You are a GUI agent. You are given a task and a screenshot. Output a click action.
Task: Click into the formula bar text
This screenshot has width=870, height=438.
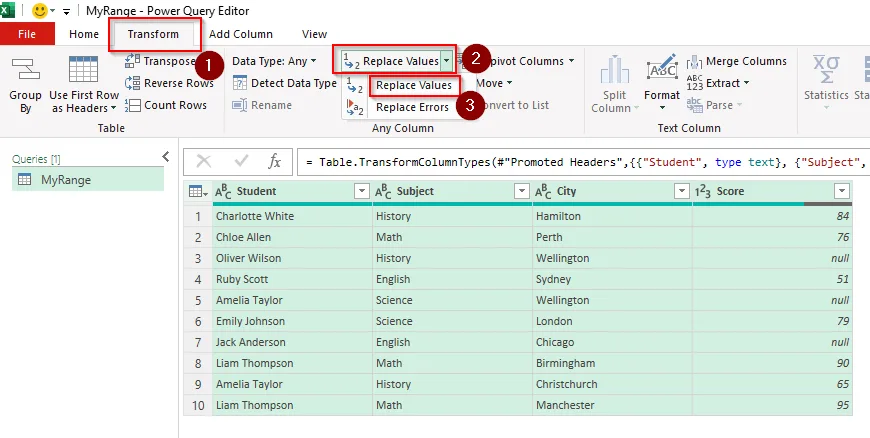584,162
